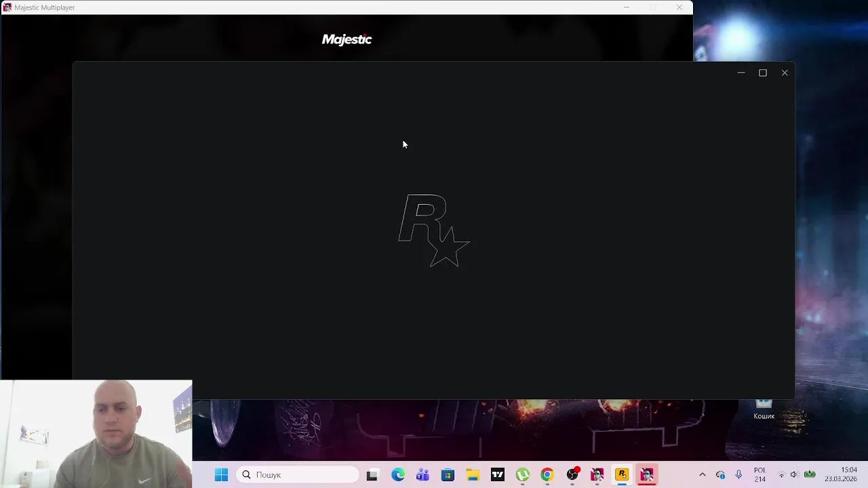Close the Majestic Multiplayer window
The width and height of the screenshot is (868, 488).
pos(679,7)
